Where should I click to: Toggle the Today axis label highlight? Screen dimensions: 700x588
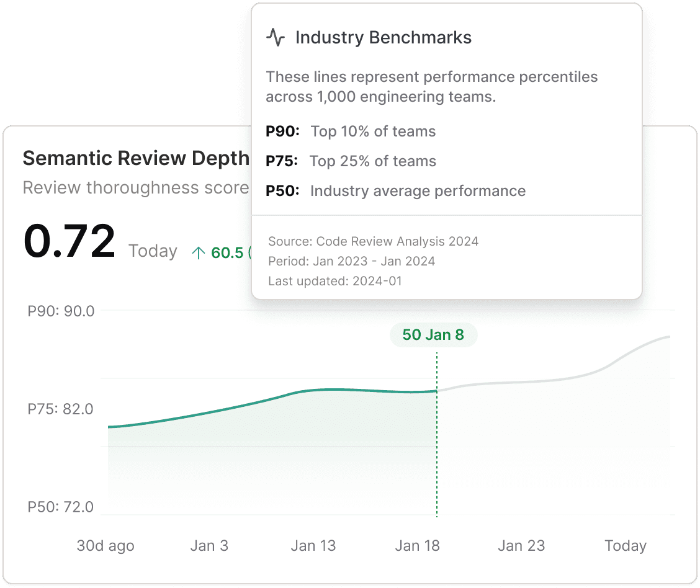click(625, 545)
